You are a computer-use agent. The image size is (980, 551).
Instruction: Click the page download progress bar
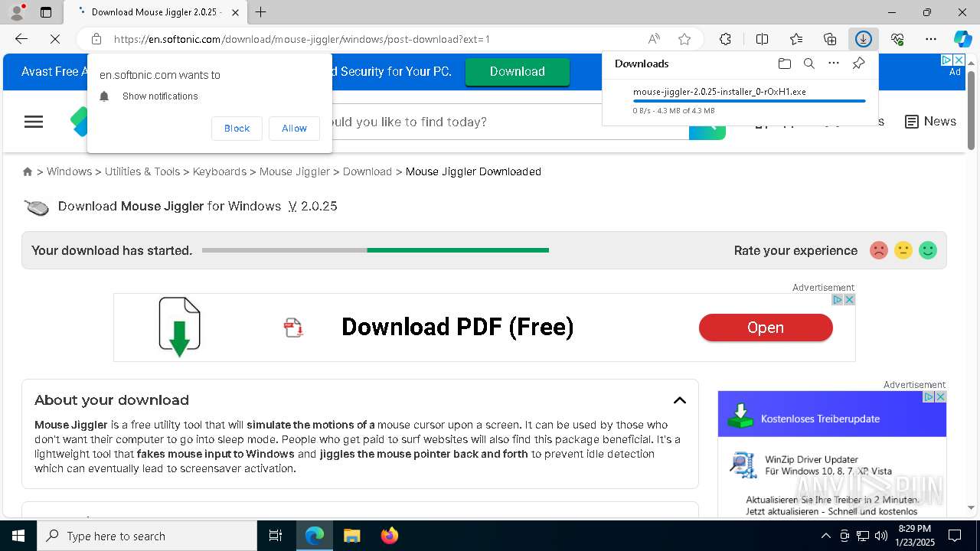(x=375, y=250)
